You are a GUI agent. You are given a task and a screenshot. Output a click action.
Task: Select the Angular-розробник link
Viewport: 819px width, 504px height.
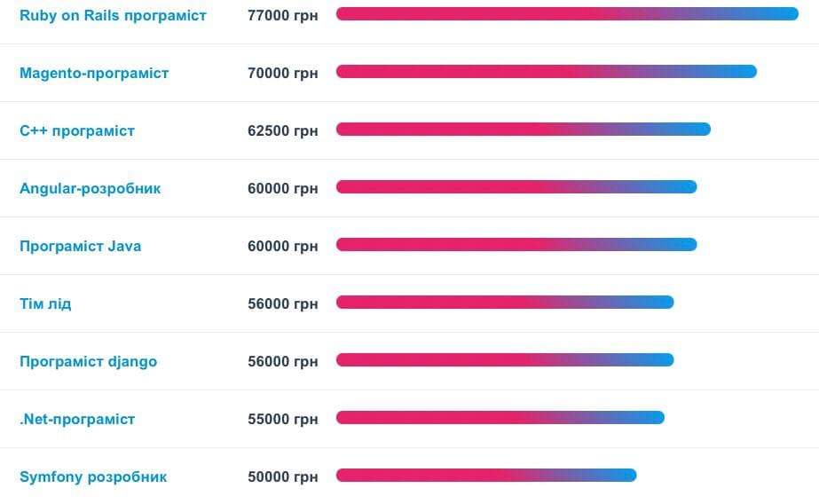point(91,188)
